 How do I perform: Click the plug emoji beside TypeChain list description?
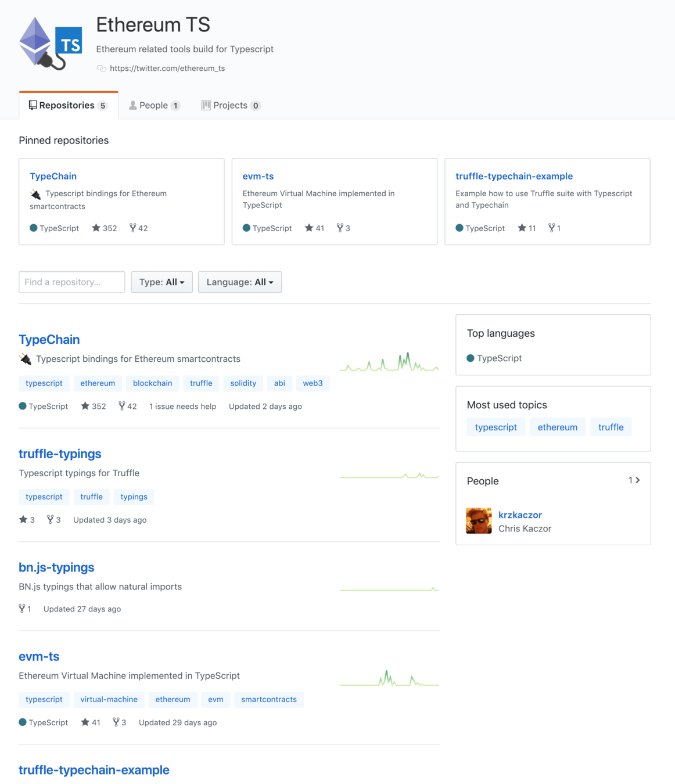[25, 359]
